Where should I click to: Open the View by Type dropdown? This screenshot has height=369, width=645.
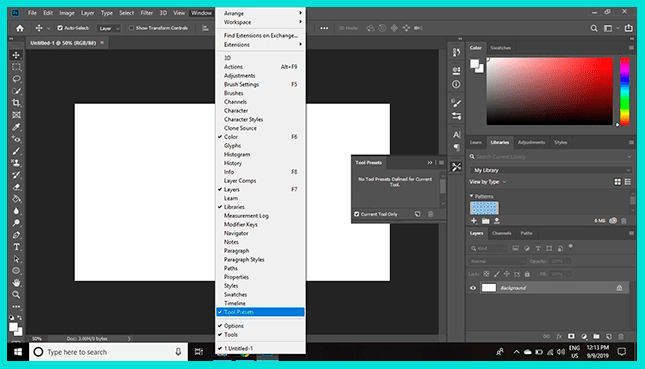(488, 182)
